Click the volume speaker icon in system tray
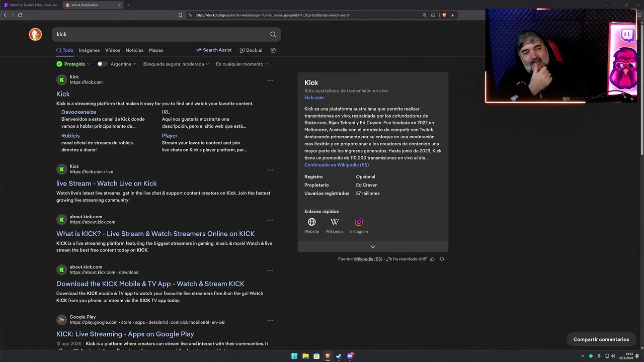This screenshot has width=644, height=362. click(613, 356)
